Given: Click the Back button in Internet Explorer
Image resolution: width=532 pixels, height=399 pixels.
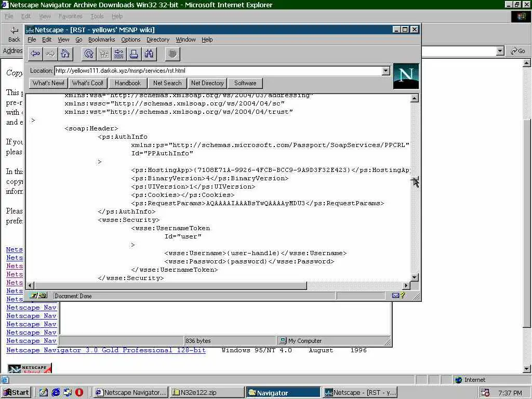Looking at the screenshot, I should point(14,35).
